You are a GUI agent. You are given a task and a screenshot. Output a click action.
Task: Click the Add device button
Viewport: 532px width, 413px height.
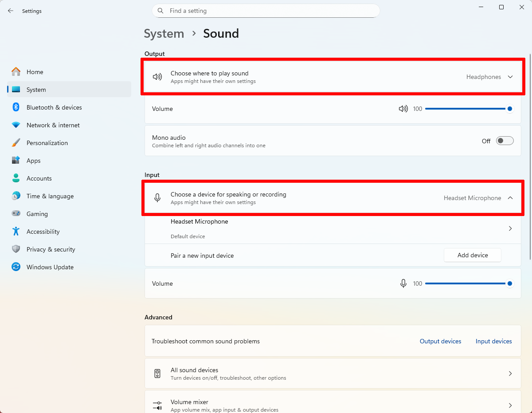coord(472,255)
